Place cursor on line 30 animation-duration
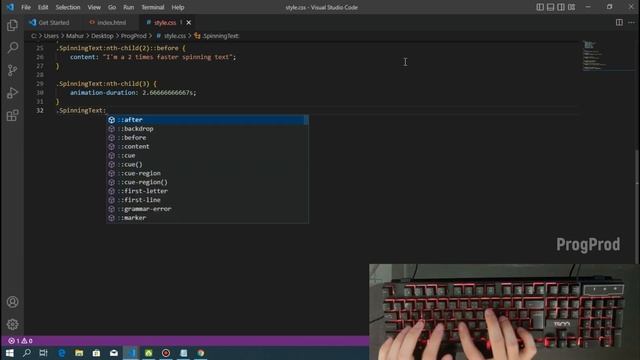The height and width of the screenshot is (360, 640). click(104, 93)
